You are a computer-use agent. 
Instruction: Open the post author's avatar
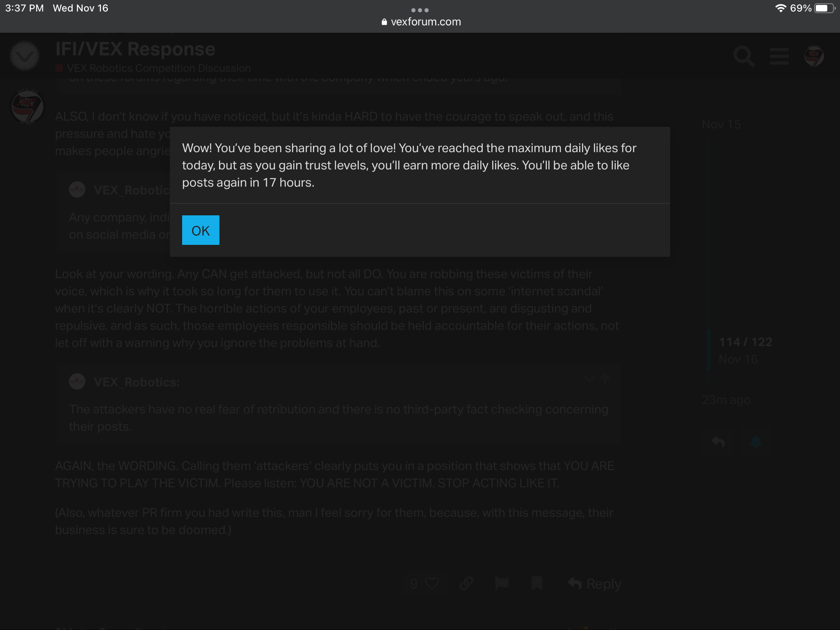coord(27,107)
